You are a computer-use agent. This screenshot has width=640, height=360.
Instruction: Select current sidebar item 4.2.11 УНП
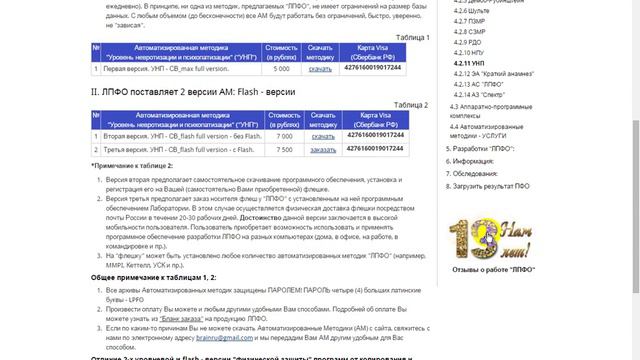469,63
